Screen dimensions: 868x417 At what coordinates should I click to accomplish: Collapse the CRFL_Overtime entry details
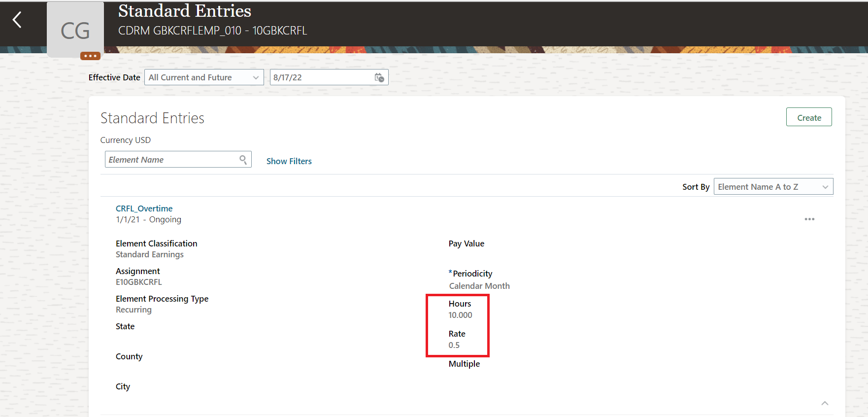tap(825, 403)
